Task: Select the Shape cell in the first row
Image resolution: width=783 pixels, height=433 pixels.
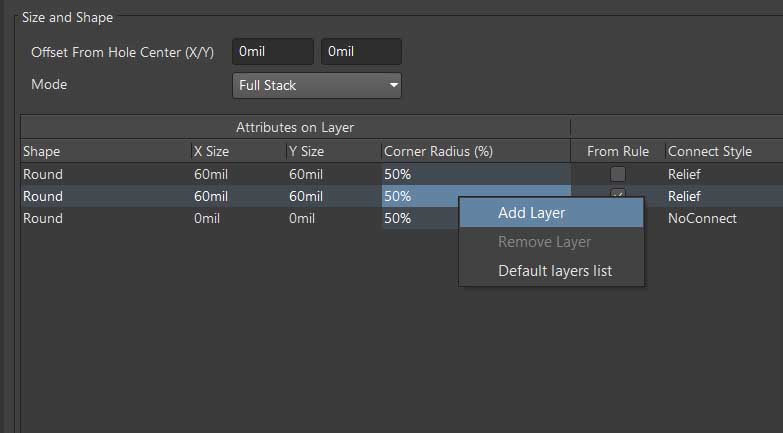Action: 43,174
